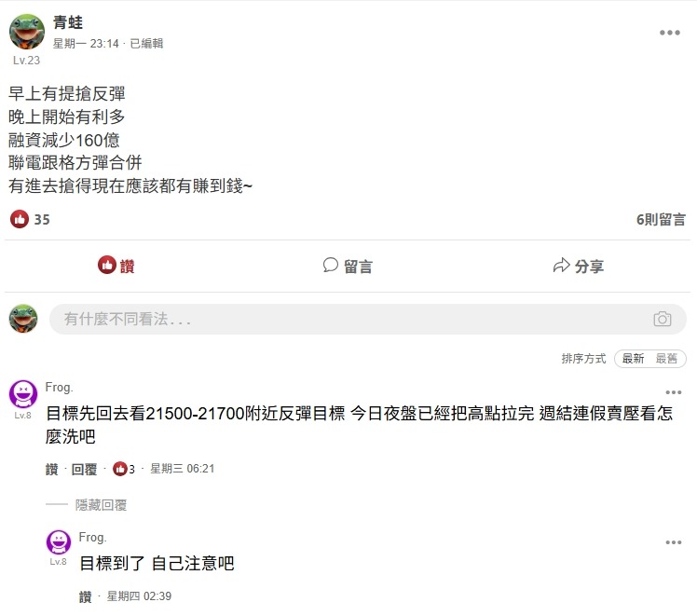Sort comments by 最新

click(x=633, y=358)
